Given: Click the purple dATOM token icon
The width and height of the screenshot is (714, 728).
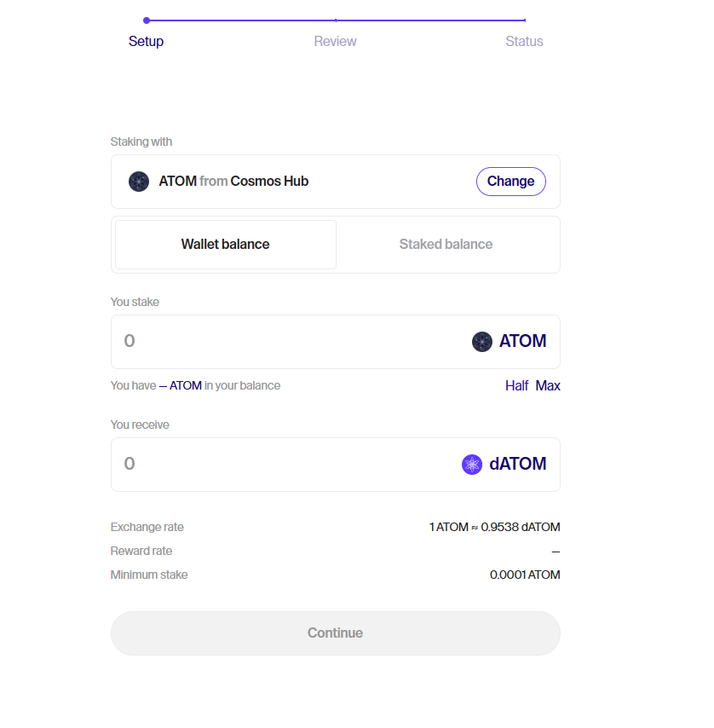Looking at the screenshot, I should tap(472, 465).
